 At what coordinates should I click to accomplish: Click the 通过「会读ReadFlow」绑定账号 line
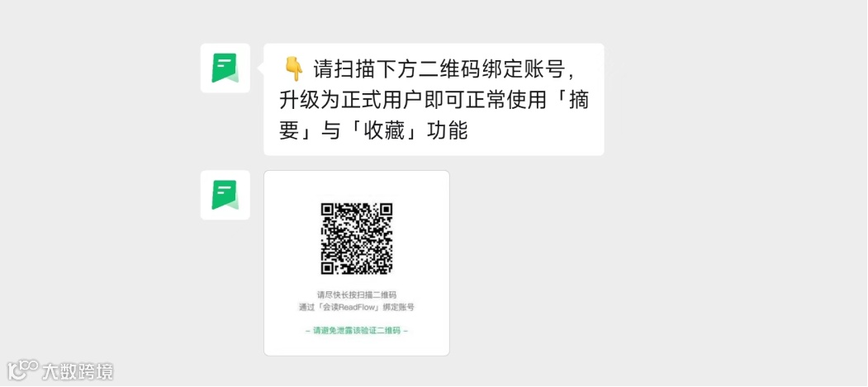click(357, 307)
